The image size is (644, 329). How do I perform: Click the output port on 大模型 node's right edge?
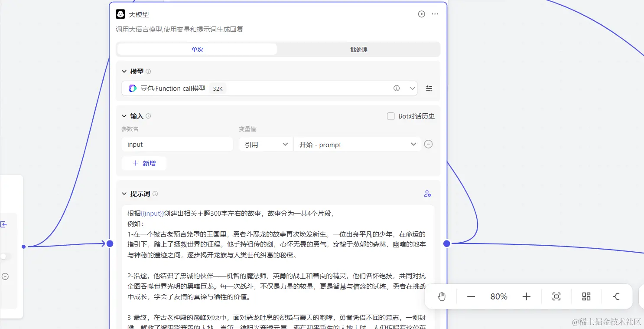[447, 243]
